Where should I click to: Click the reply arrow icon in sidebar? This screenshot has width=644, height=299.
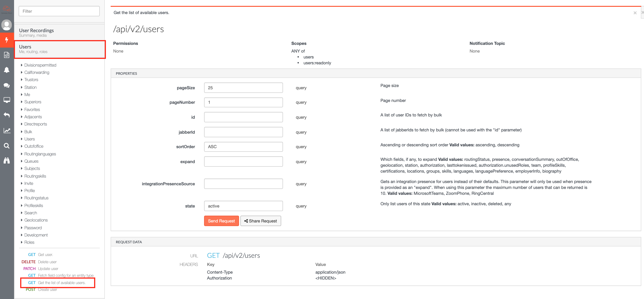pyautogui.click(x=7, y=115)
